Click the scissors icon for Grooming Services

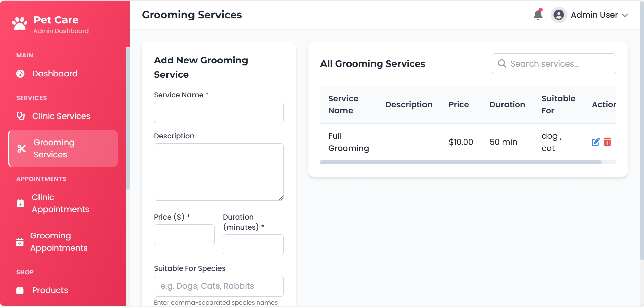(x=21, y=149)
